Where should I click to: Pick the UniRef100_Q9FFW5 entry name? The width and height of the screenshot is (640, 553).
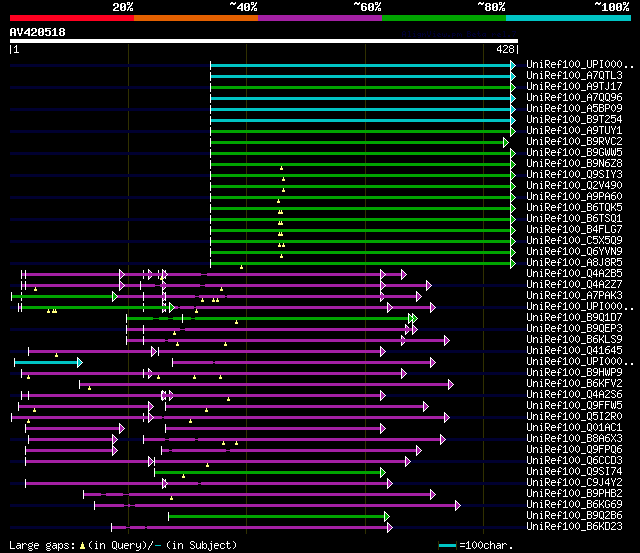pos(574,406)
